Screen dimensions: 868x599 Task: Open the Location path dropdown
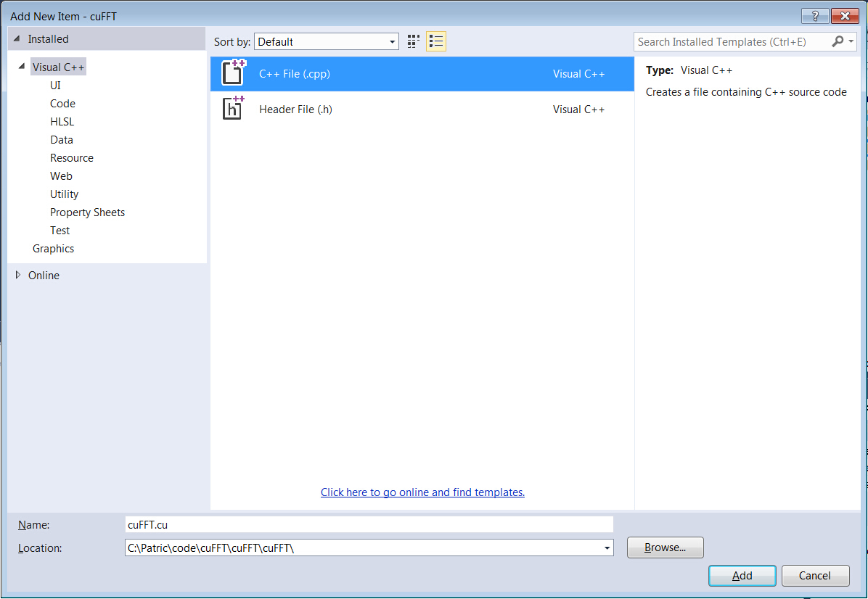pyautogui.click(x=607, y=548)
